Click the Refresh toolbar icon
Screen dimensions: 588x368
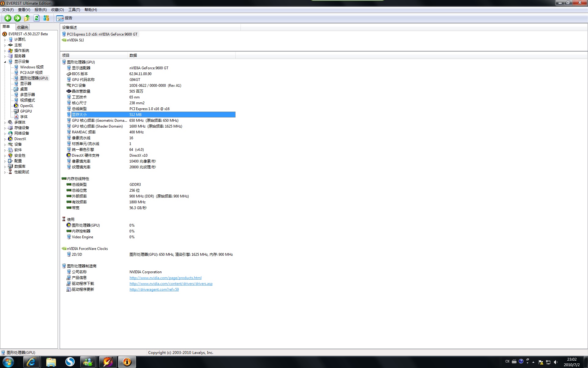[x=37, y=18]
